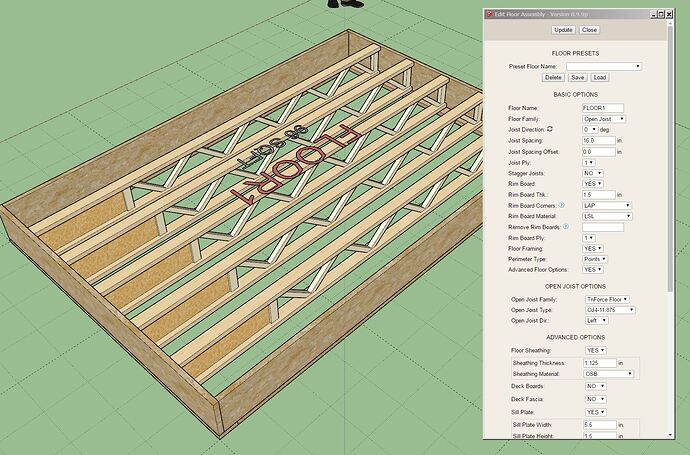Edit the Rim Board Thk. field
Screen dimensions: 690x455
coord(598,194)
